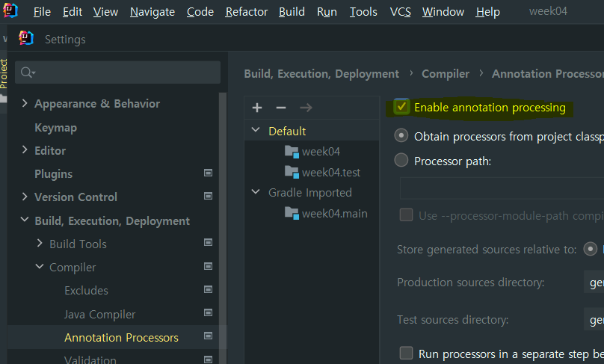Expand Appearance & Behavior settings section

coord(25,103)
